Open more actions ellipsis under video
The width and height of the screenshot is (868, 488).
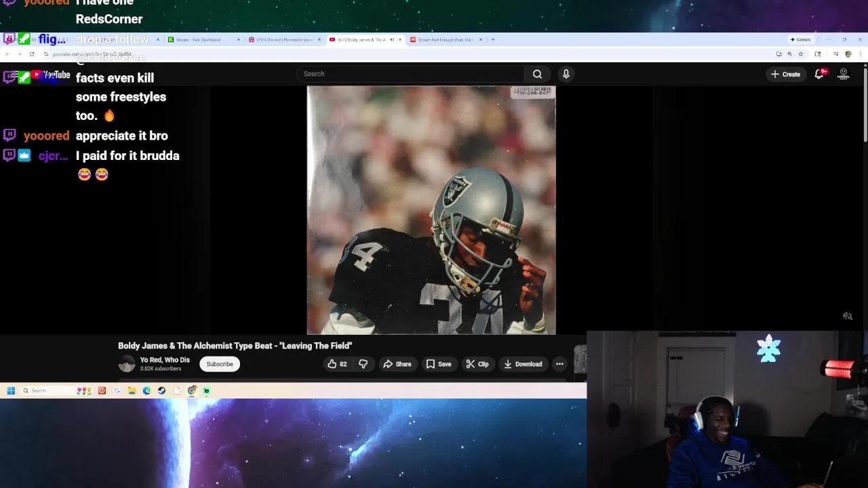pyautogui.click(x=559, y=364)
